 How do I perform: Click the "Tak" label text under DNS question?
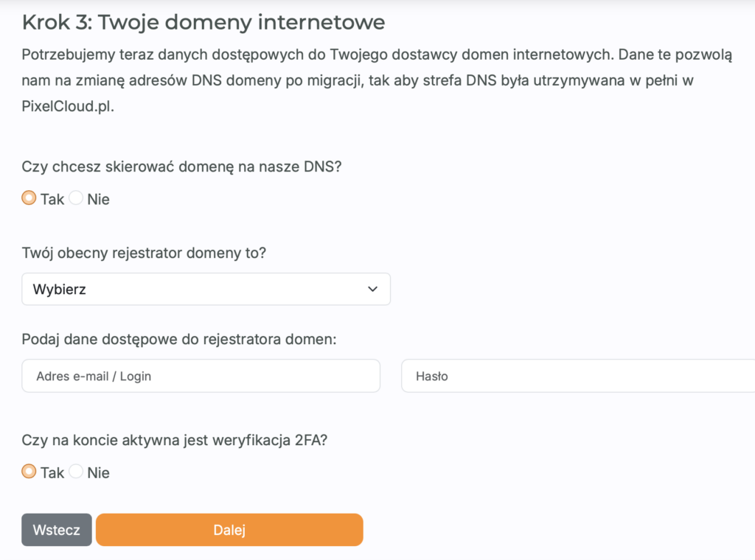[52, 199]
